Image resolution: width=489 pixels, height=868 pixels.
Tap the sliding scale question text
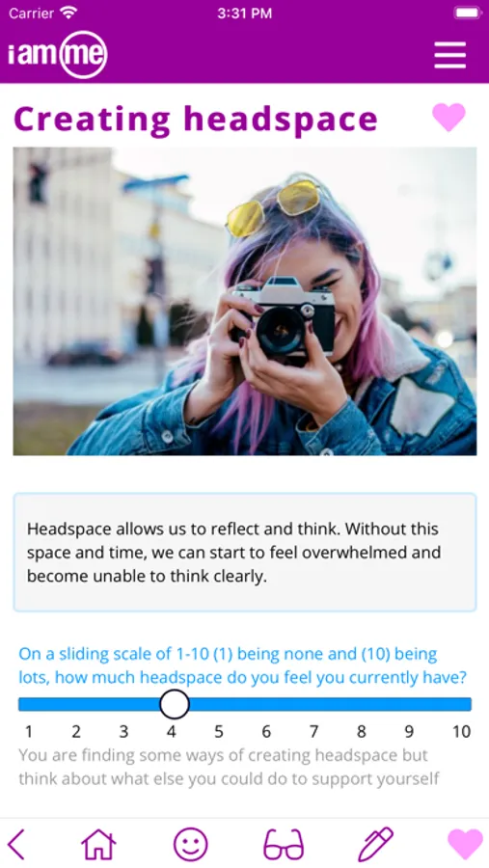click(x=242, y=665)
